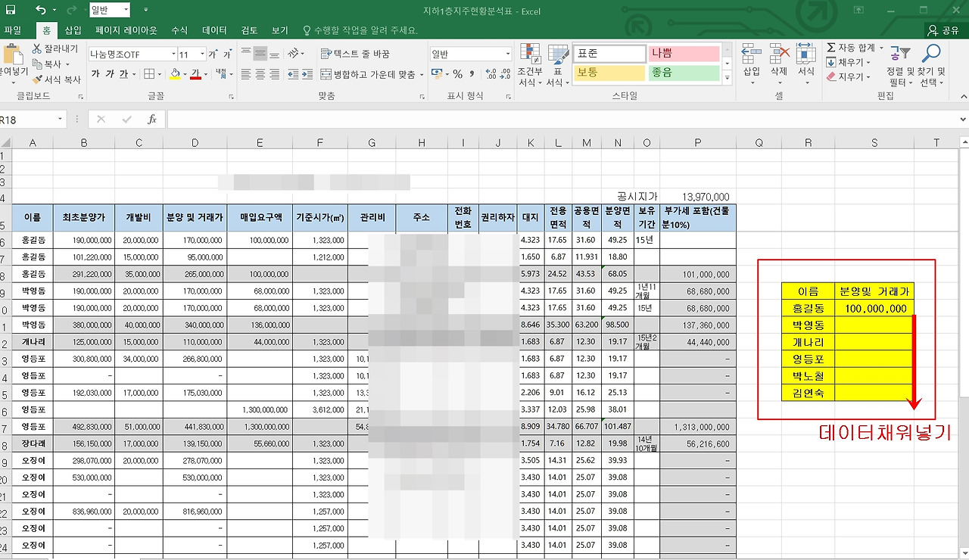This screenshot has width=969, height=560.
Task: Toggle middle vertical alignment
Action: [x=260, y=54]
